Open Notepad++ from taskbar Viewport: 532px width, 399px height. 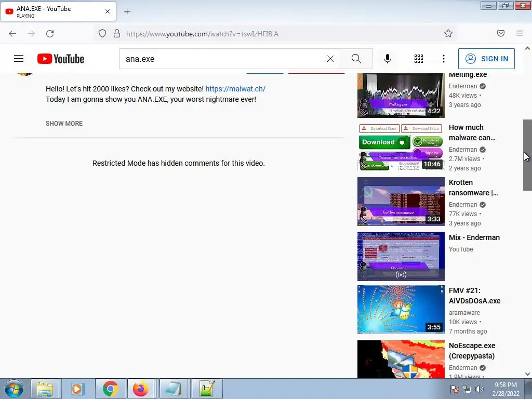(x=207, y=389)
